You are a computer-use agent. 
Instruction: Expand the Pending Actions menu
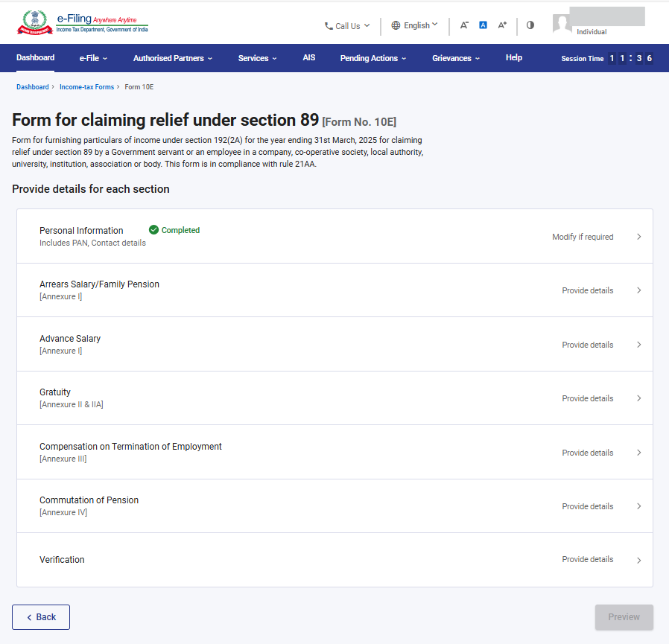pyautogui.click(x=372, y=58)
